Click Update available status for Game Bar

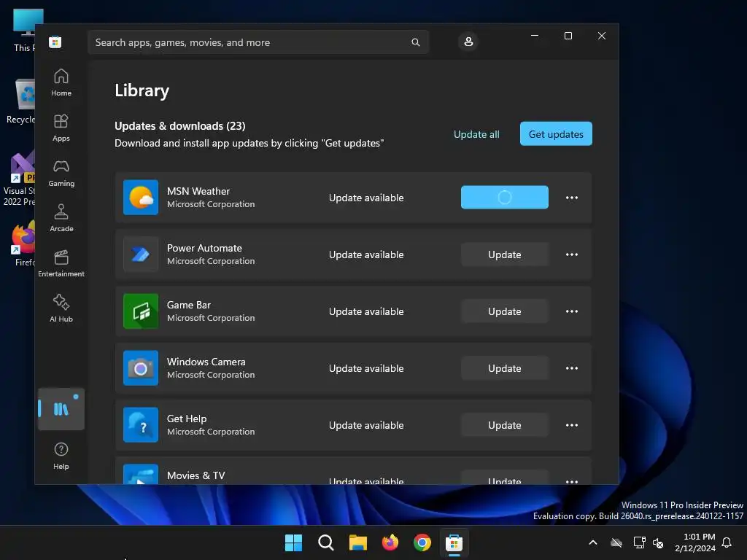[366, 311]
